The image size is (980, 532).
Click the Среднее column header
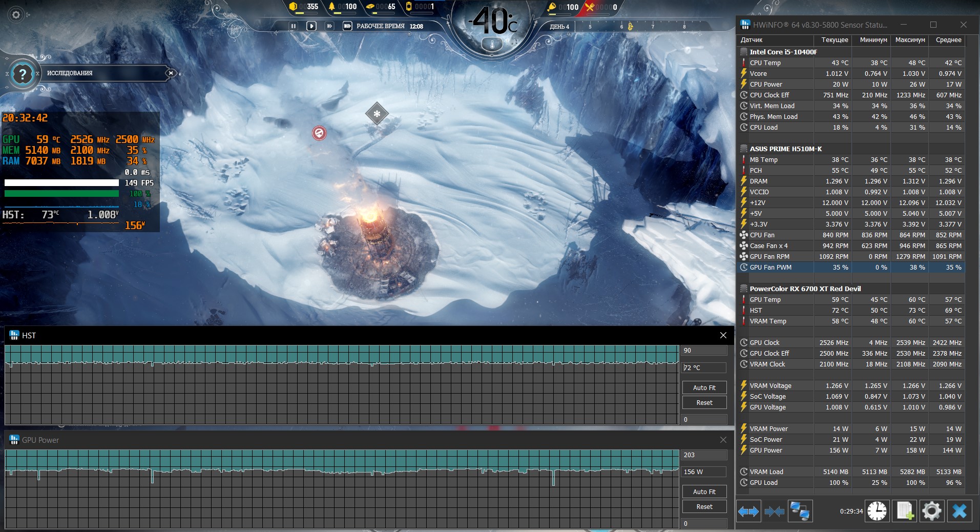(x=947, y=40)
